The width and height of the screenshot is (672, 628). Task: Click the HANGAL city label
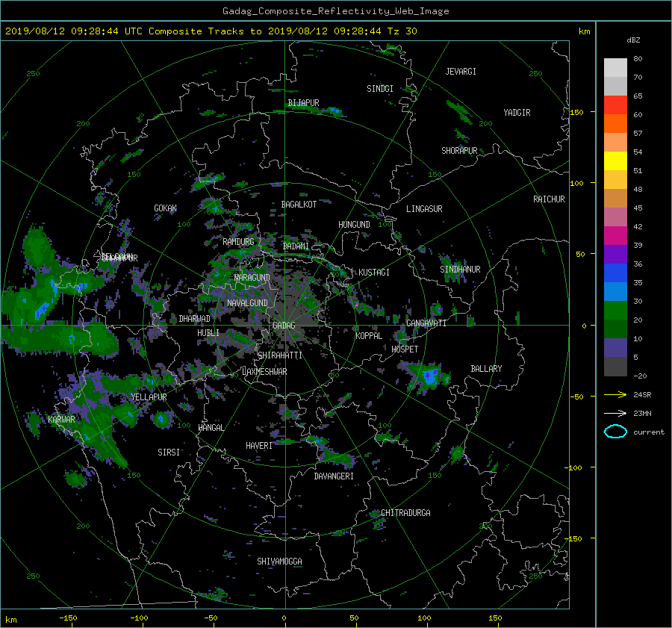pyautogui.click(x=211, y=428)
